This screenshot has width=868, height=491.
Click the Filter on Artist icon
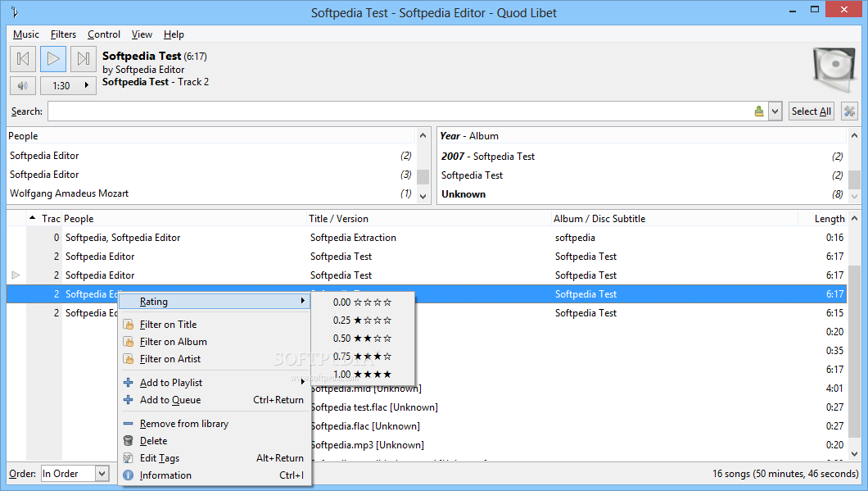tap(129, 359)
